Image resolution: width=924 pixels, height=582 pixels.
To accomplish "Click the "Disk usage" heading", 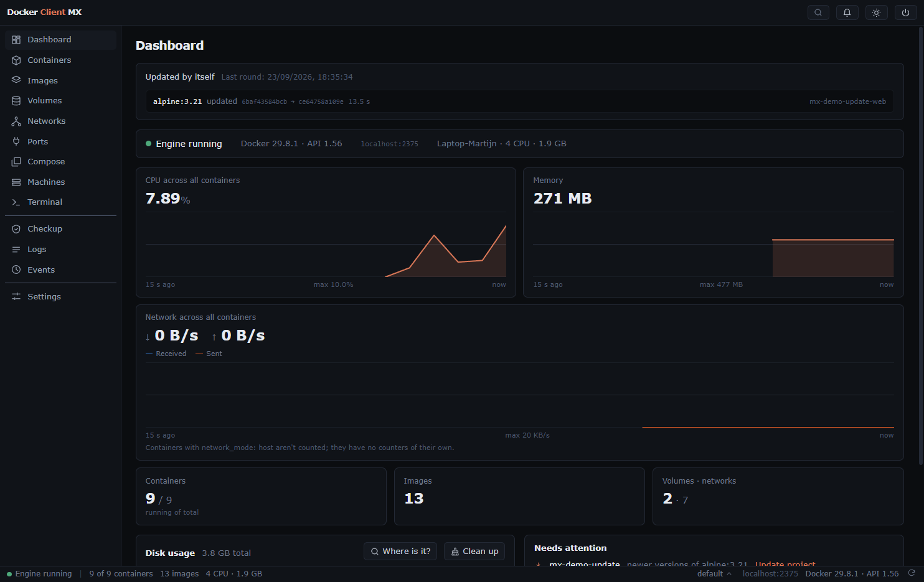I will (x=170, y=553).
